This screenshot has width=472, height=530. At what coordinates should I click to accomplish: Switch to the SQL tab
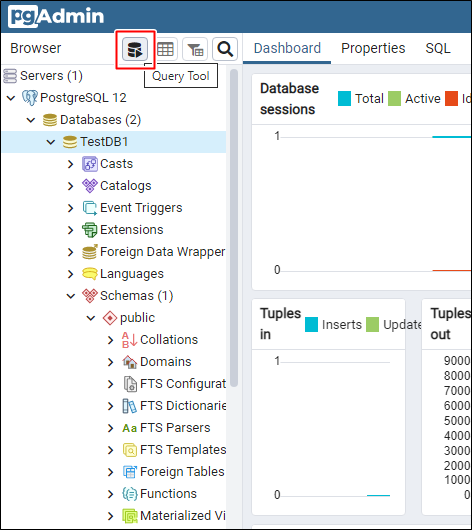438,48
